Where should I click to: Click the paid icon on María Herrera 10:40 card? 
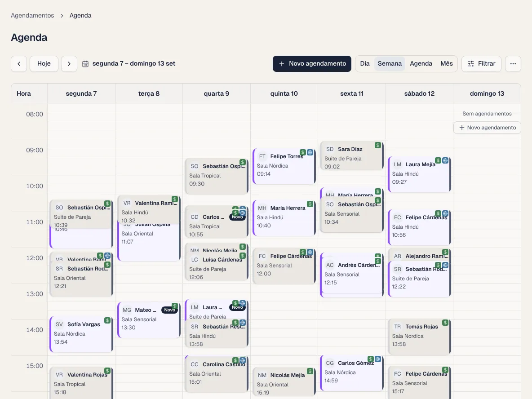310,204
